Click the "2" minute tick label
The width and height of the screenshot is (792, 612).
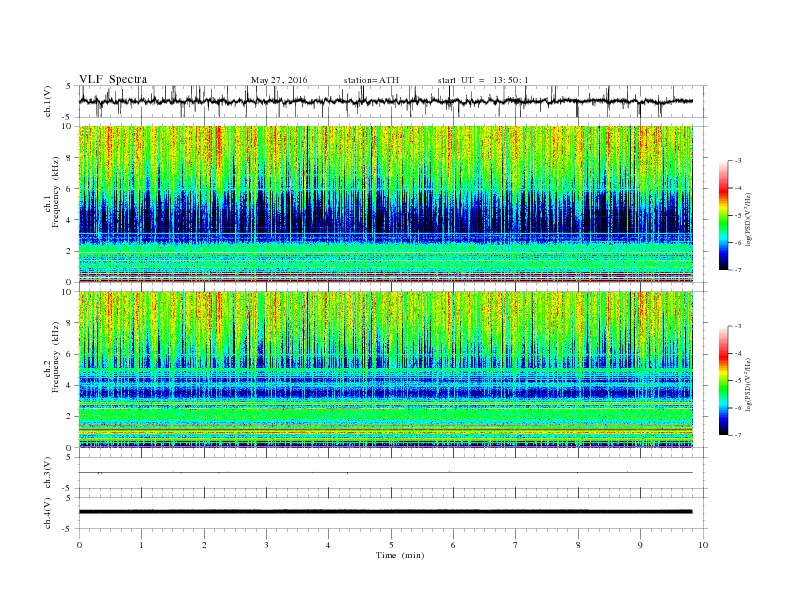click(x=204, y=545)
